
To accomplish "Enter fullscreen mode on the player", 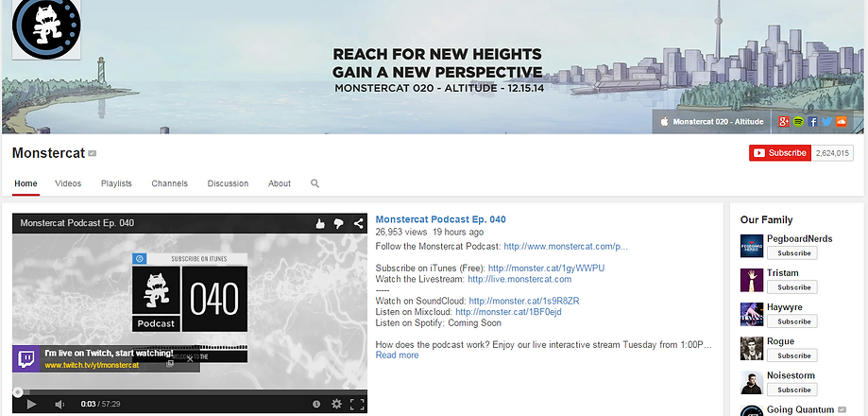I will tap(358, 405).
